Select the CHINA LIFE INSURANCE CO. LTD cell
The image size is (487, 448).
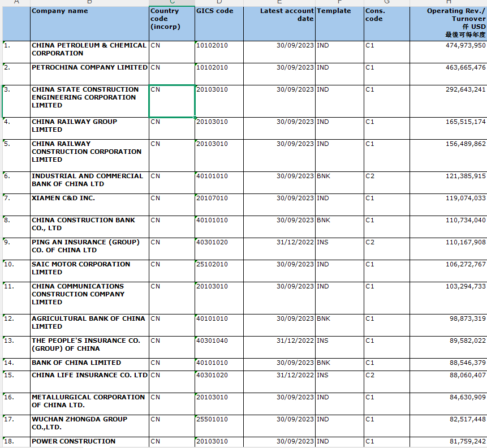(89, 375)
